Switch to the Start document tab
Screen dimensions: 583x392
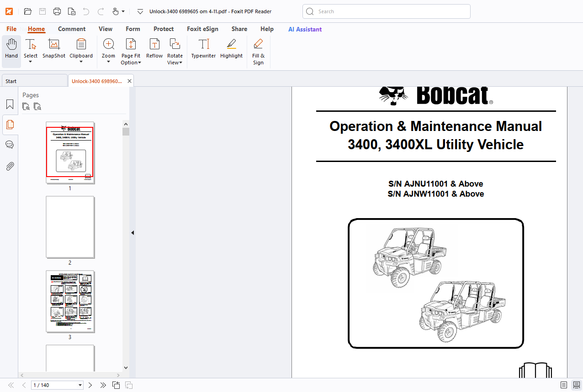click(x=34, y=81)
